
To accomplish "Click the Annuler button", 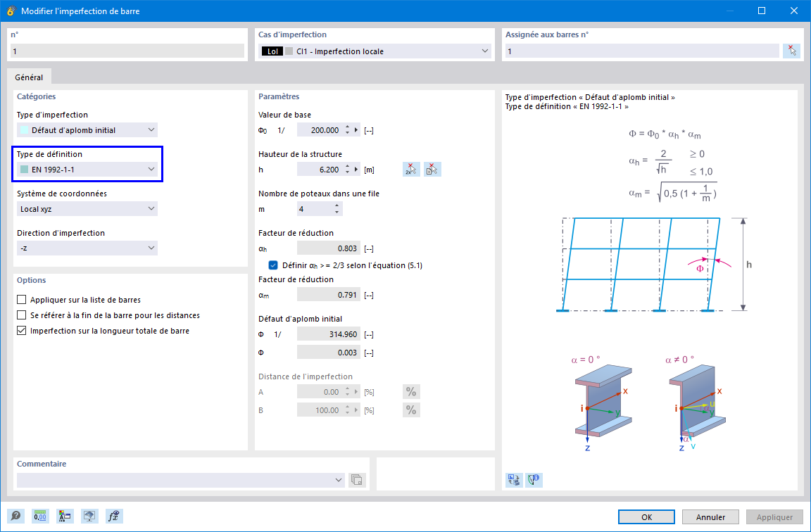I will 710,517.
